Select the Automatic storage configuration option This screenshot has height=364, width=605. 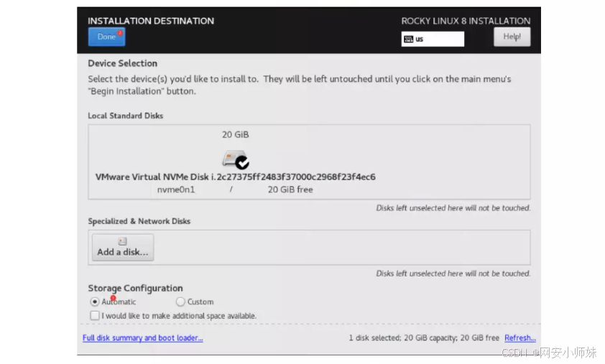(95, 302)
